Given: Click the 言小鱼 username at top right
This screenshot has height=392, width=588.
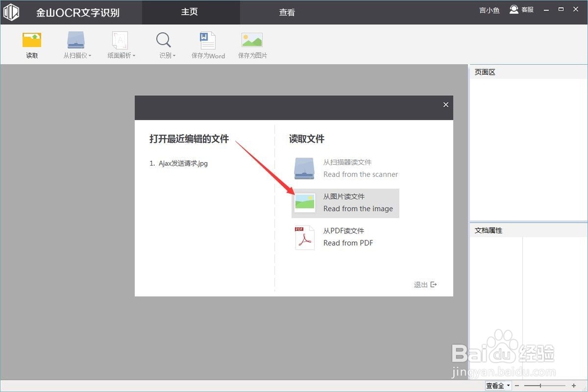Looking at the screenshot, I should pos(489,9).
